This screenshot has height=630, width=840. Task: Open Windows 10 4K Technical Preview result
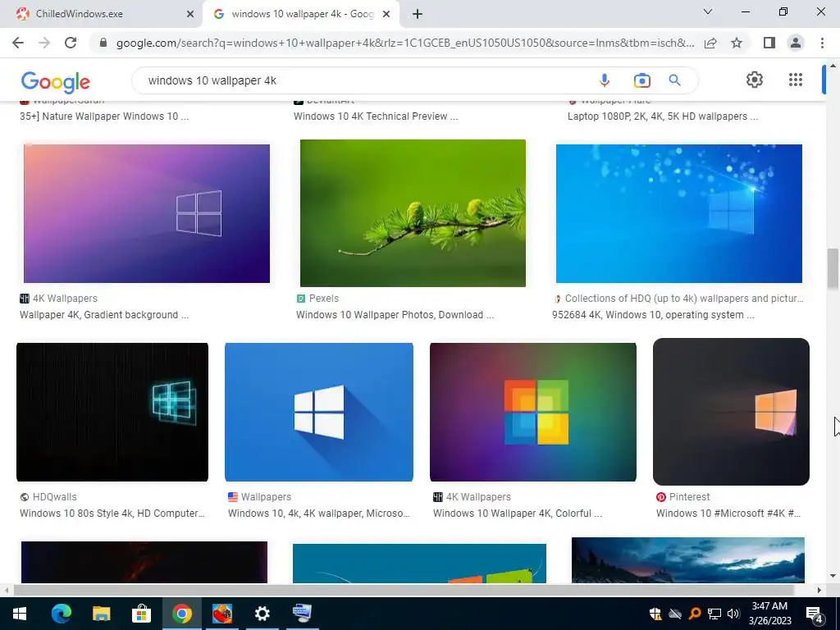(376, 116)
